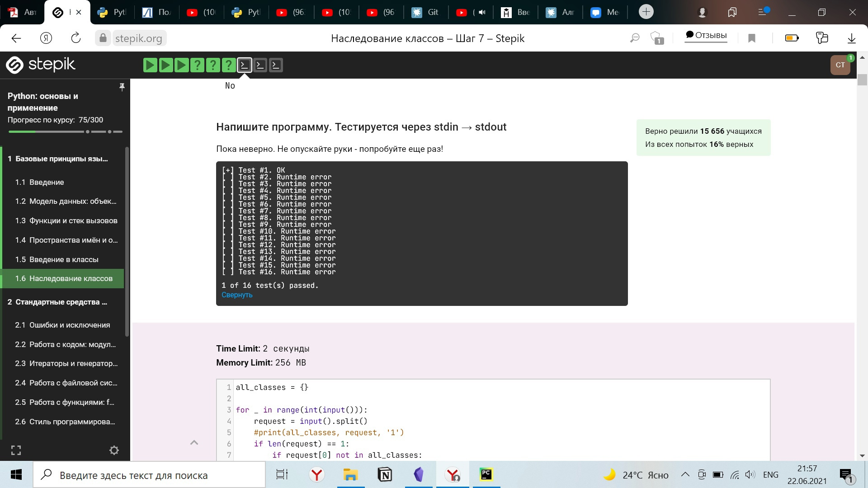
Task: Click the site lock security icon
Action: [x=103, y=38]
